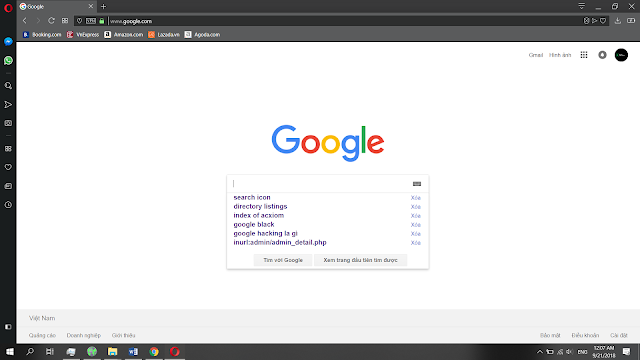Open Speed Dial from the sidebar
This screenshot has height=360, width=640.
(x=8, y=149)
